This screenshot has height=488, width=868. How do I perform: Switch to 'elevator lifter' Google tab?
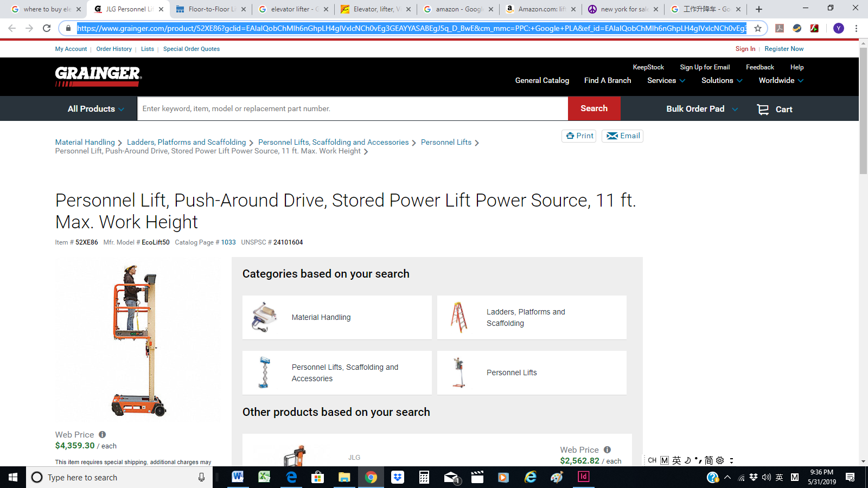[x=293, y=9]
